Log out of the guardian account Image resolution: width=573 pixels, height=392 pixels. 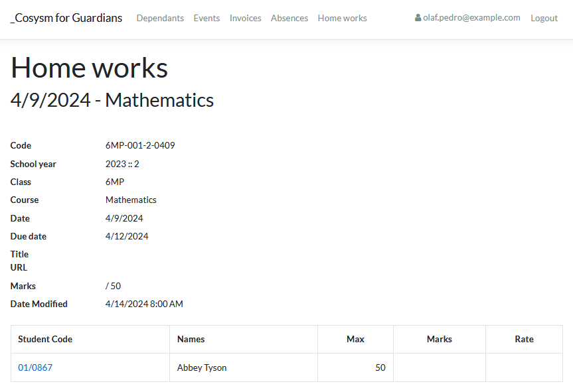tap(544, 18)
